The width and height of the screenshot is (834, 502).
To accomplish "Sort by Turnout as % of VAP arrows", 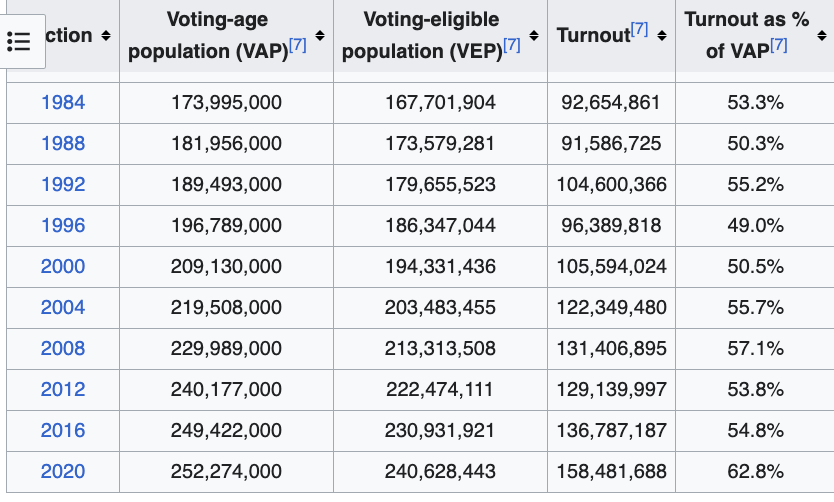I will [x=819, y=36].
